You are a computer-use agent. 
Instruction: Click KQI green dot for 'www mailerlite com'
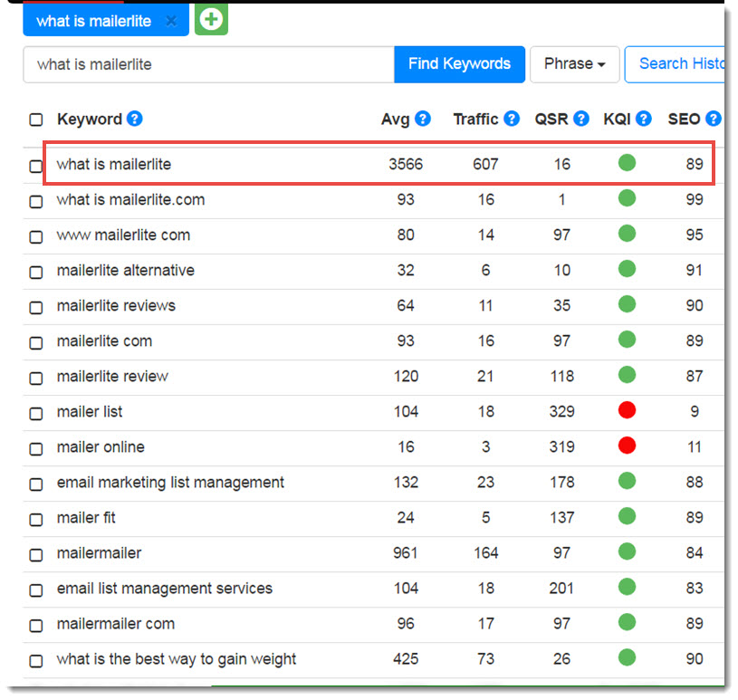pyautogui.click(x=627, y=234)
